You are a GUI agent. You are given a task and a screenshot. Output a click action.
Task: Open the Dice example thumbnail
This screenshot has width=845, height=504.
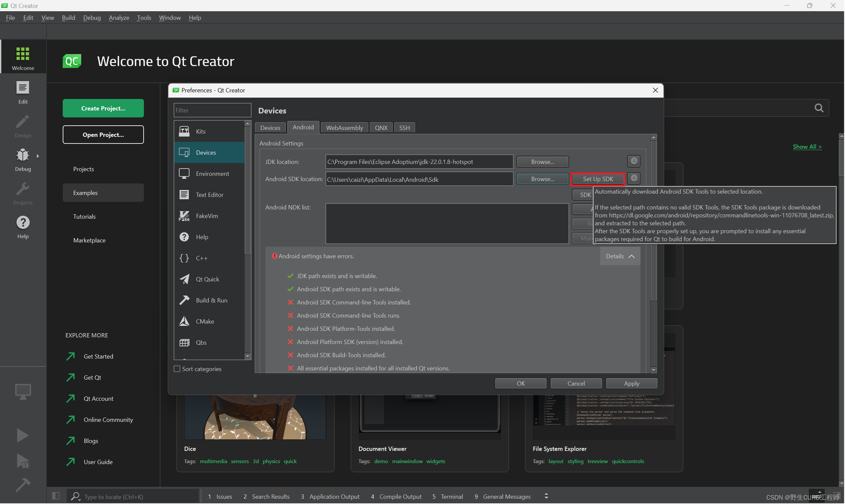(255, 417)
